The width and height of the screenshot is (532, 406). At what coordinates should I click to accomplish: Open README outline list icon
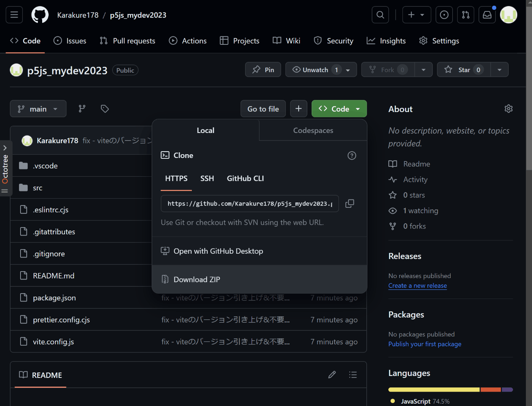point(353,375)
